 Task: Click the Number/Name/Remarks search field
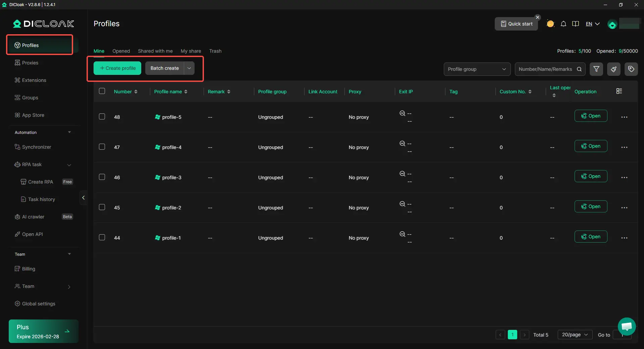(x=546, y=69)
